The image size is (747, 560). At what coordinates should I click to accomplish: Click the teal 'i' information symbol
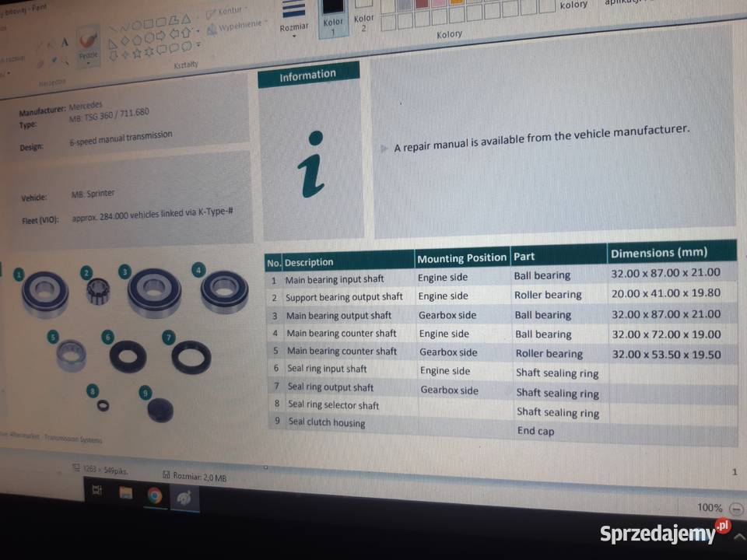click(312, 163)
